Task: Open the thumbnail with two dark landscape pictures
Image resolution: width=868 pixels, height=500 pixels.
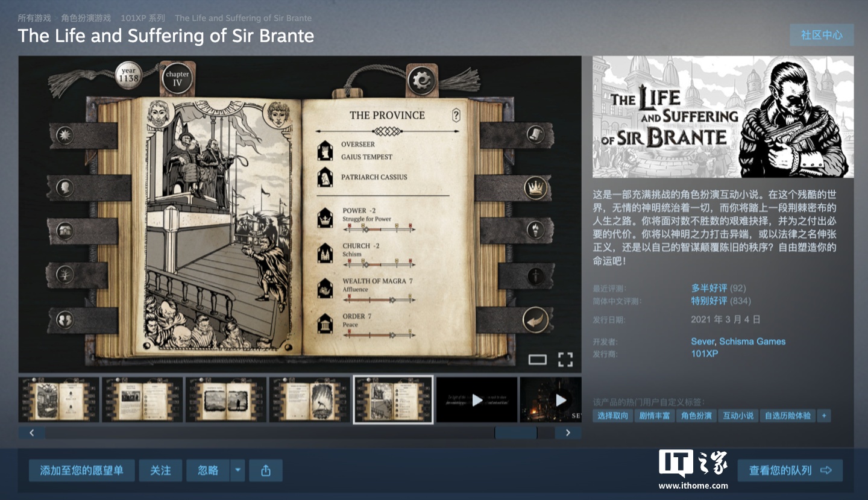Action: [226, 399]
